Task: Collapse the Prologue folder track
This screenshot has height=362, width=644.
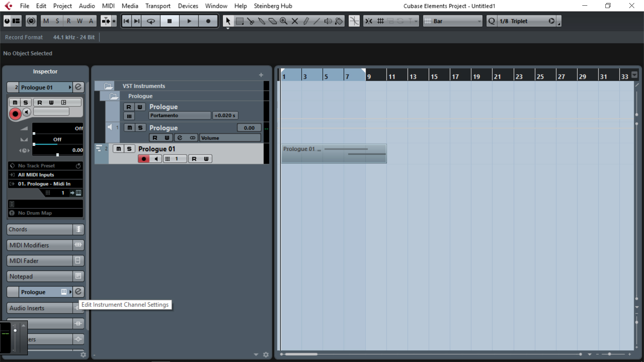Action: (114, 96)
